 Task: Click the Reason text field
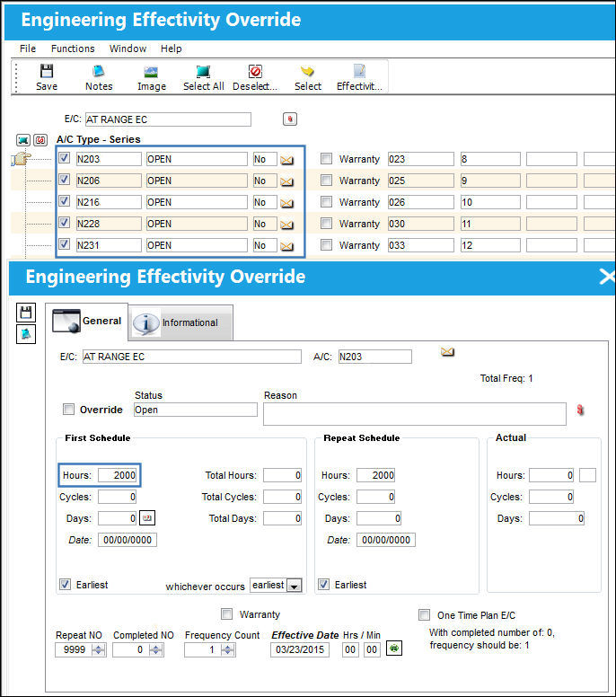(414, 414)
